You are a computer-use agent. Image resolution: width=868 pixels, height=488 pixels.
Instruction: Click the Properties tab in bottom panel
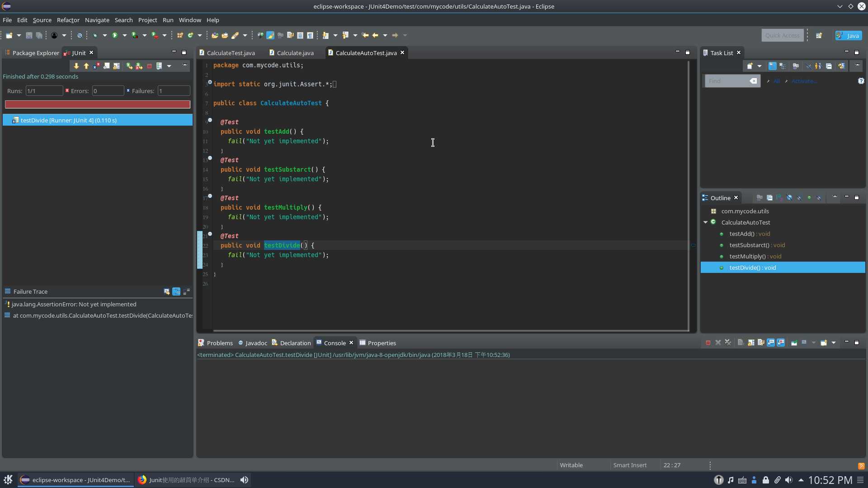click(x=381, y=343)
